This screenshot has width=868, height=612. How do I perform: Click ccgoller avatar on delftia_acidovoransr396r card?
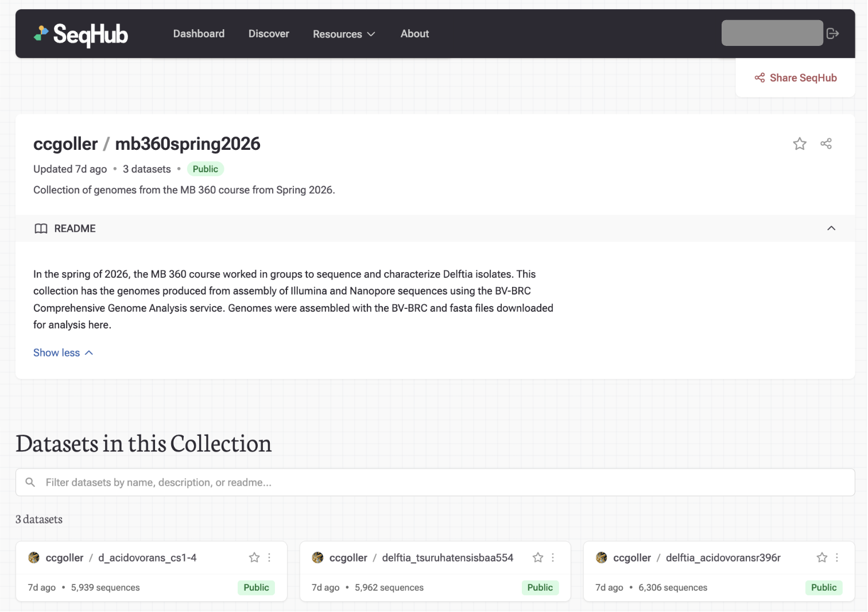[602, 557]
